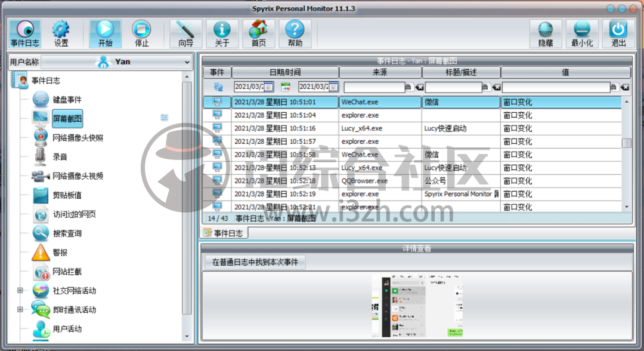Screen dimensions: 644x351
Task: Select 事件日志 root tree node
Action: [x=45, y=81]
